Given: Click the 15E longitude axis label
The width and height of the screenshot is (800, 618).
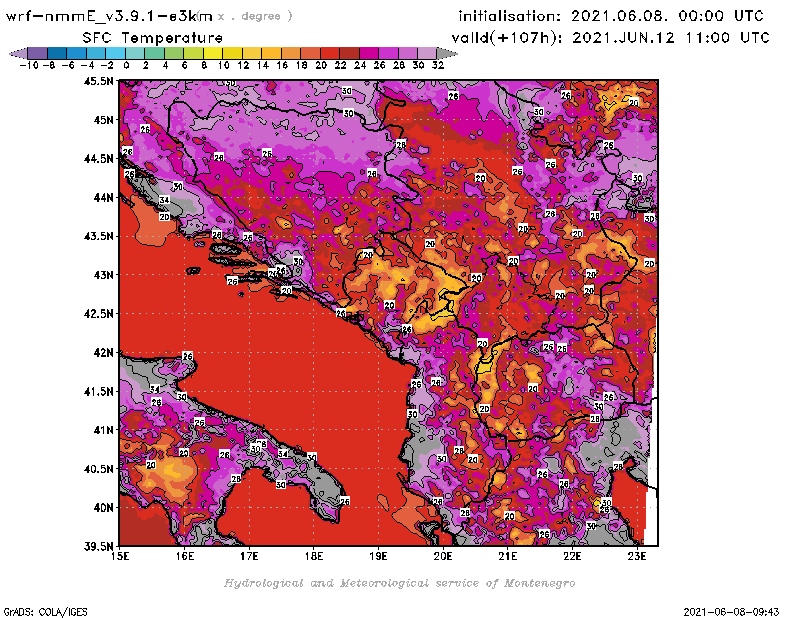Looking at the screenshot, I should click(120, 556).
